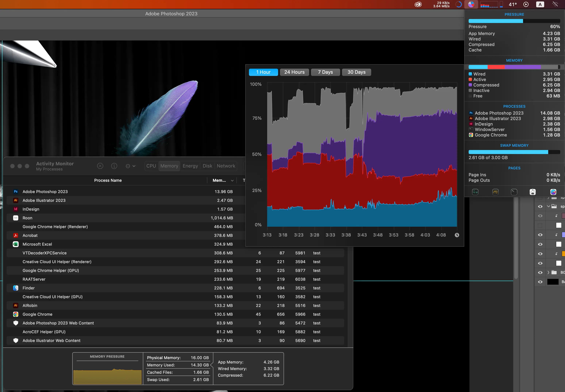The image size is (565, 392).
Task: Click the iStat memory pie chart menu bar icon
Action: (471, 4)
